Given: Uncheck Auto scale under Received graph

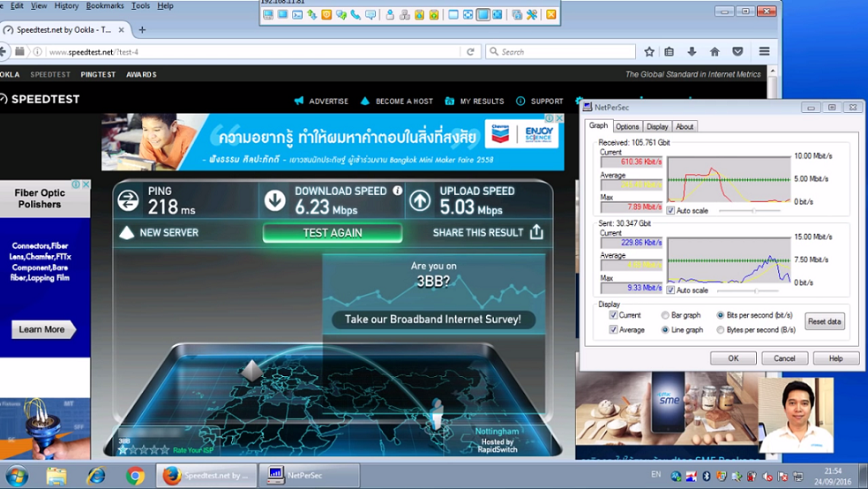Looking at the screenshot, I should (671, 211).
